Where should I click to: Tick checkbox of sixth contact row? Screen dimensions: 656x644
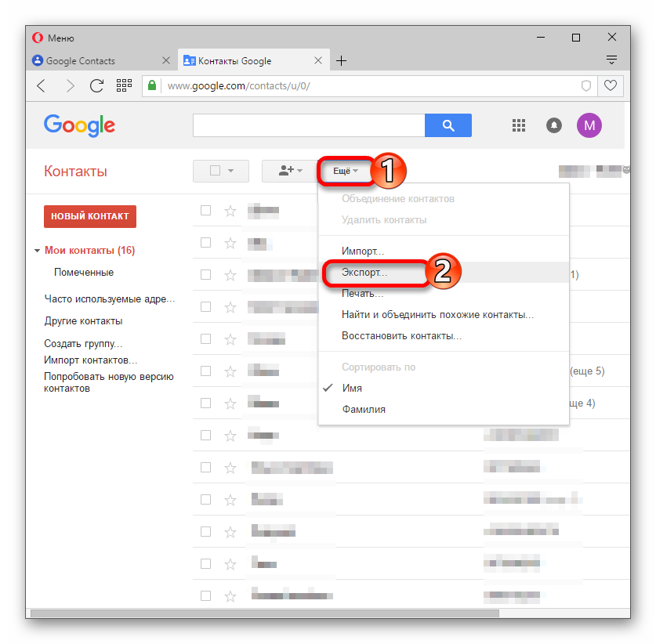(205, 371)
